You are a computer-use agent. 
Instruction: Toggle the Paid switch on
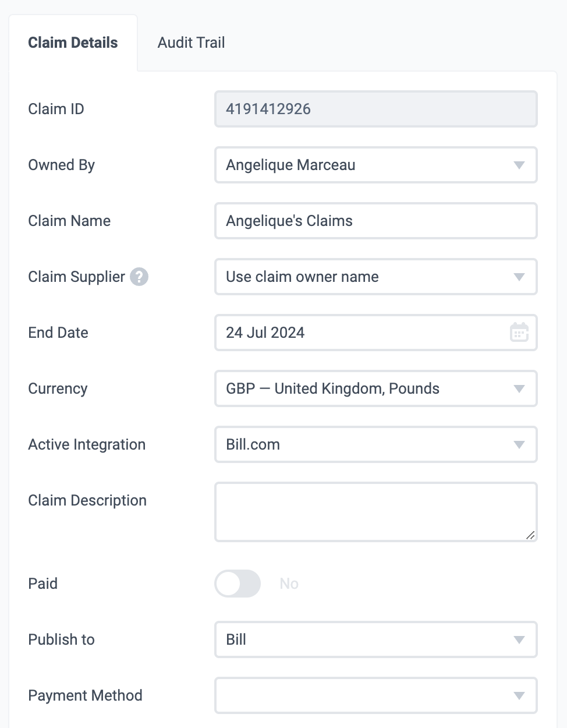(x=238, y=584)
